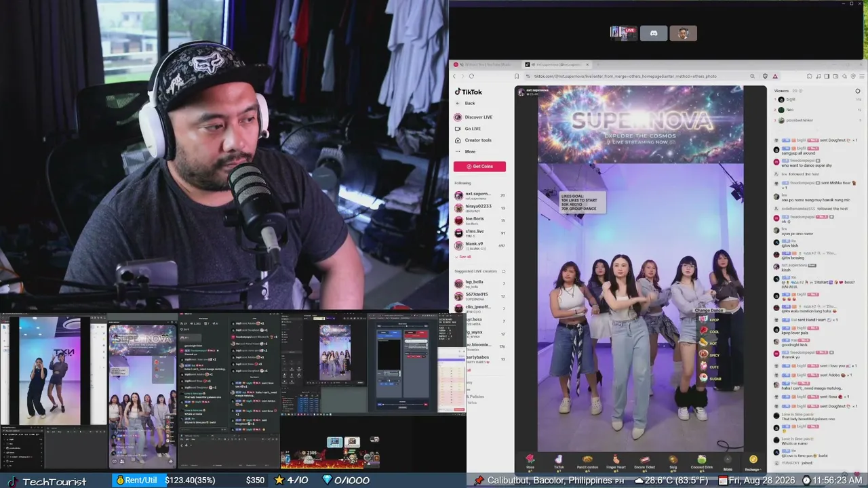Click the host avatar on the live video
This screenshot has height=488, width=868.
[x=521, y=91]
